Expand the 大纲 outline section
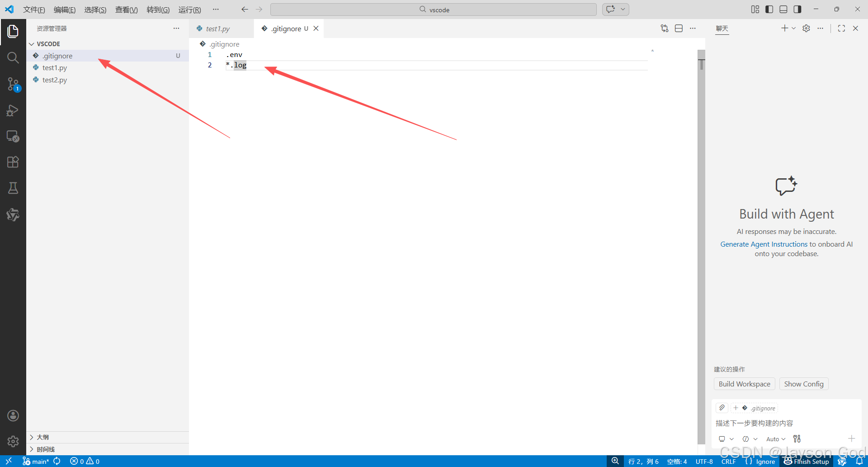868x467 pixels. click(108, 437)
